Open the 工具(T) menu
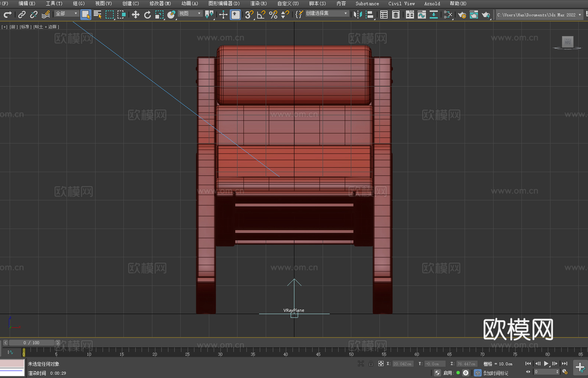 54,3
